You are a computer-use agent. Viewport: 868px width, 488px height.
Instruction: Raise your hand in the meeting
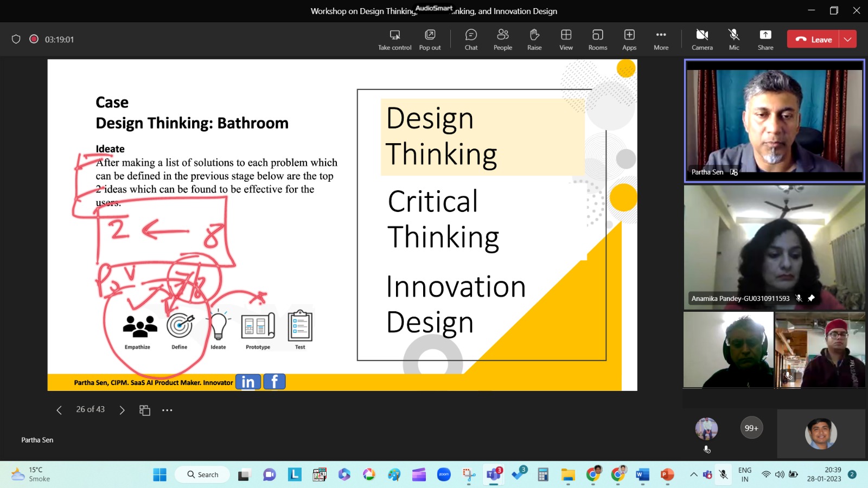point(534,40)
